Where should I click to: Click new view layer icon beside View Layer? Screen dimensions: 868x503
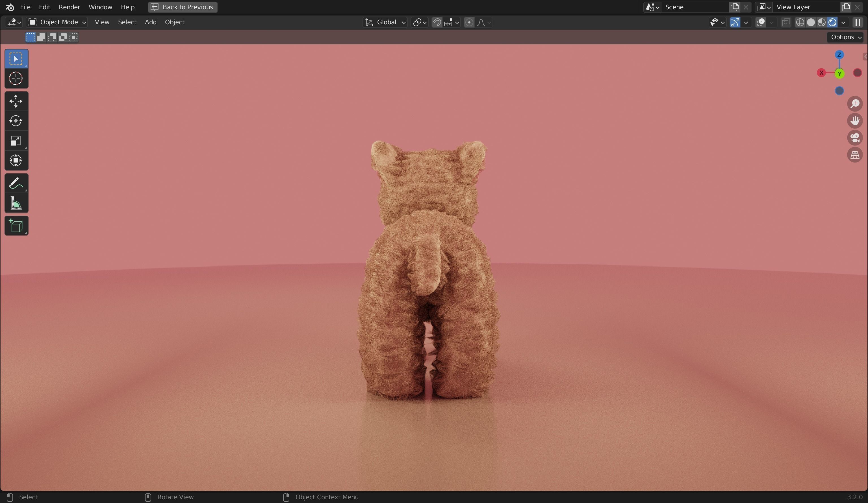tap(846, 7)
